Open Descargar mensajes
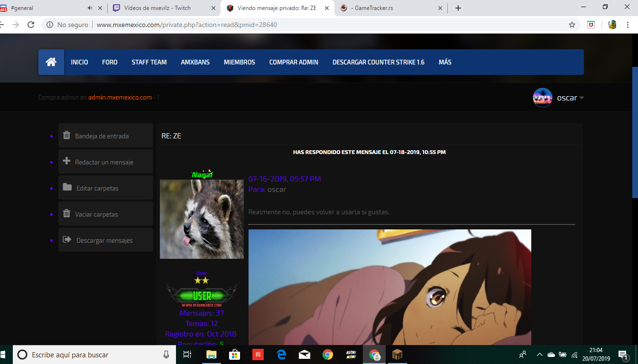 point(104,240)
